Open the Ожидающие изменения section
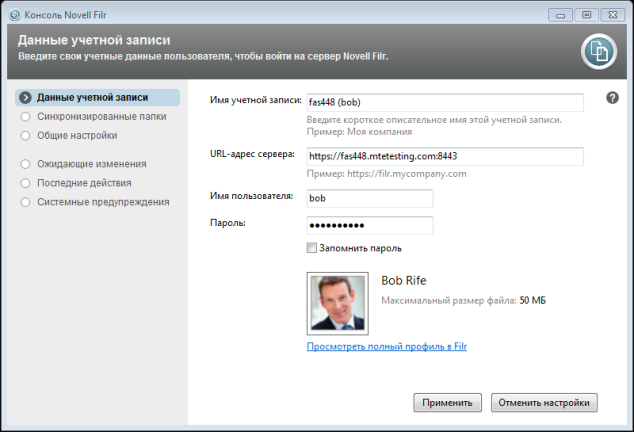 pos(92,164)
